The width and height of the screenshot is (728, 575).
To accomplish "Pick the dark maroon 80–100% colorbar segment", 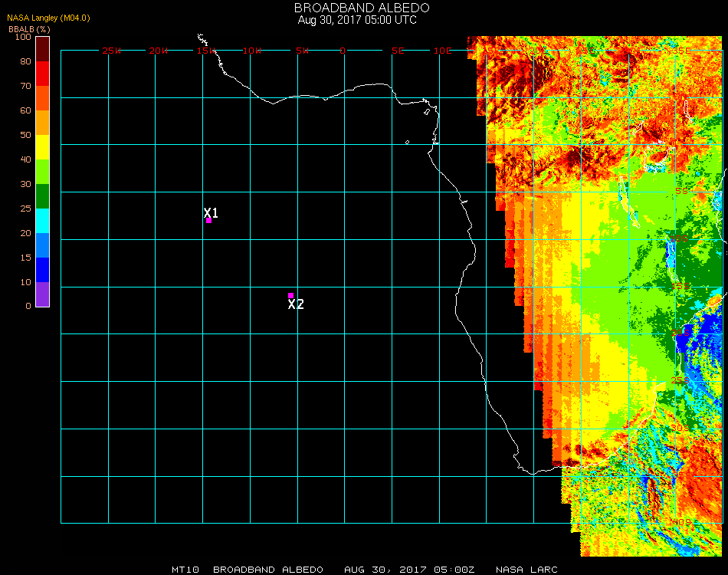I will point(43,48).
